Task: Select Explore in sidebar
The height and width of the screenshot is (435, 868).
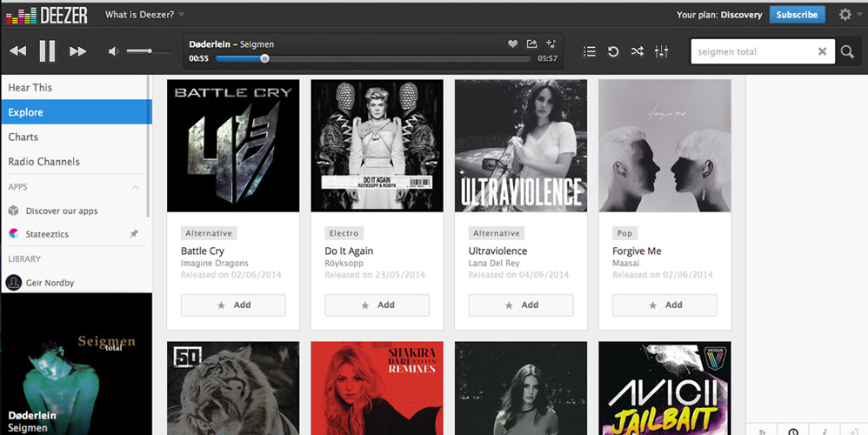Action: (x=76, y=111)
